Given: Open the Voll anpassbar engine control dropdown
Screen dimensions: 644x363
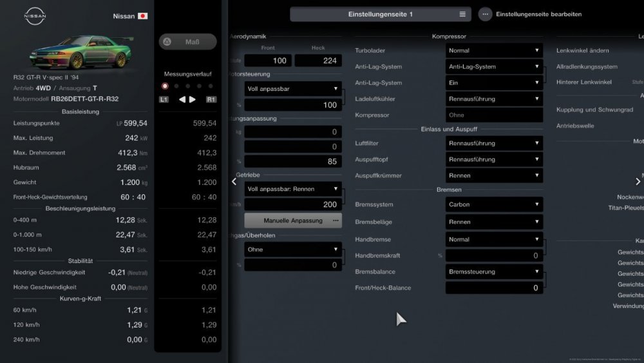Looking at the screenshot, I should pyautogui.click(x=293, y=88).
